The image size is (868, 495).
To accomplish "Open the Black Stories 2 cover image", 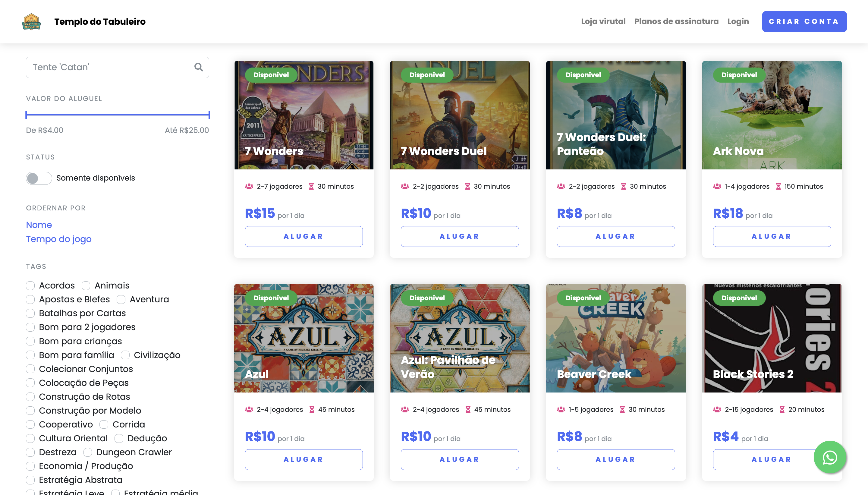I will [772, 338].
